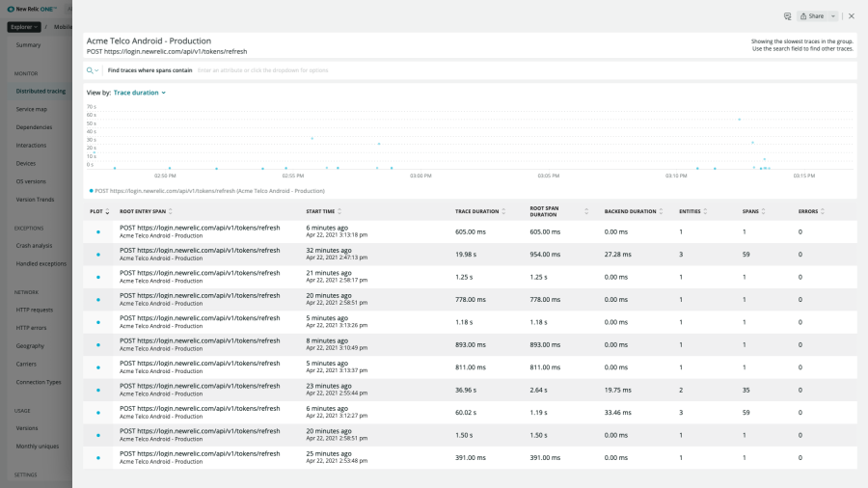The height and width of the screenshot is (488, 868).
Task: Open the Explorer dropdown in header
Action: 24,27
